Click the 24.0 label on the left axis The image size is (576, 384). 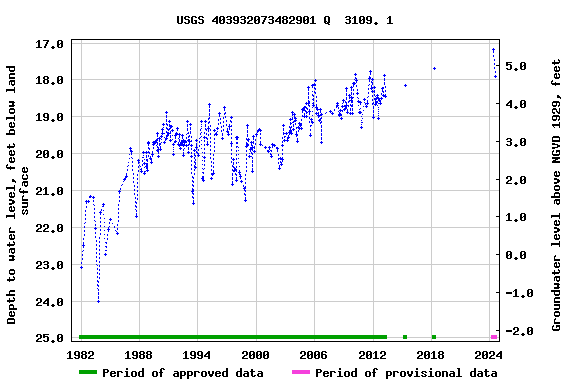point(49,302)
